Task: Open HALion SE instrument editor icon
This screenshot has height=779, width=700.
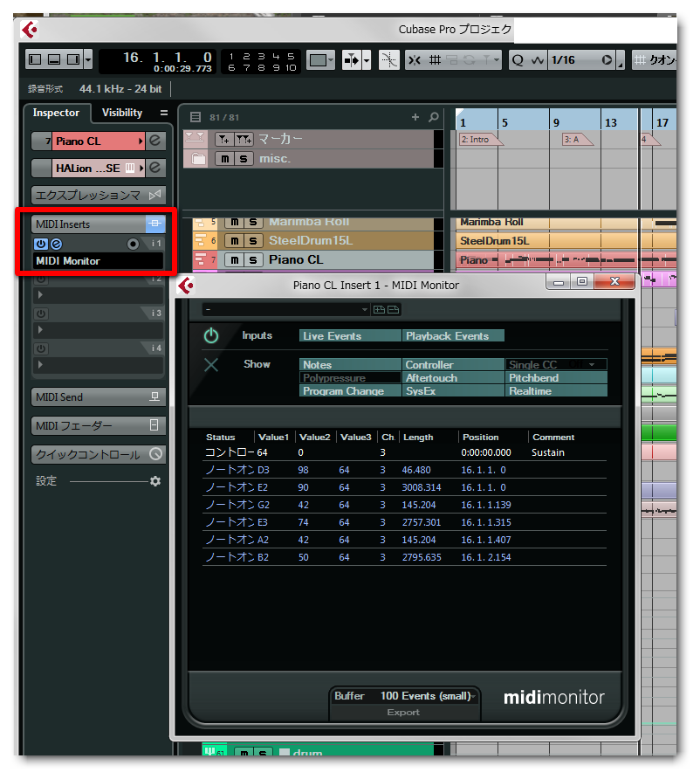Action: pyautogui.click(x=154, y=169)
